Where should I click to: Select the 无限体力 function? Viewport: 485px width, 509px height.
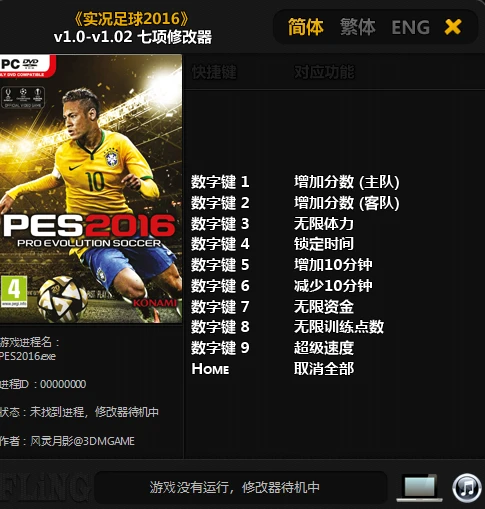pos(324,223)
